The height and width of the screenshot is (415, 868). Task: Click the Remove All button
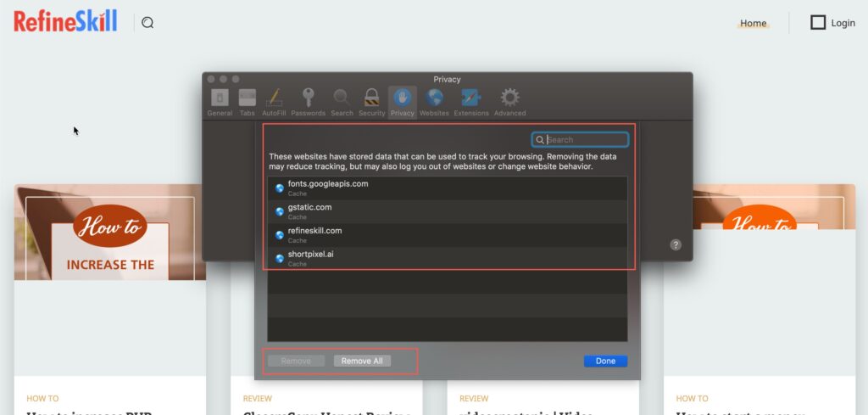pos(362,362)
